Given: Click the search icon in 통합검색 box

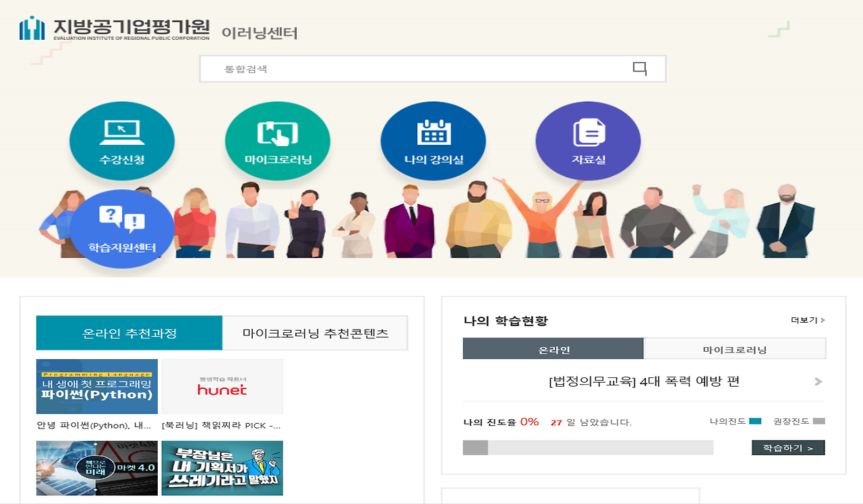Looking at the screenshot, I should point(640,69).
